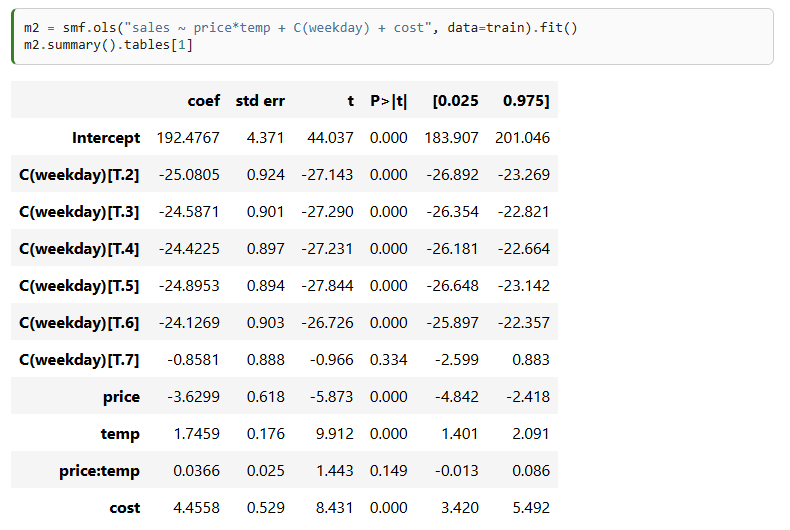Click std err value 0.897
The image size is (790, 530).
[266, 249]
